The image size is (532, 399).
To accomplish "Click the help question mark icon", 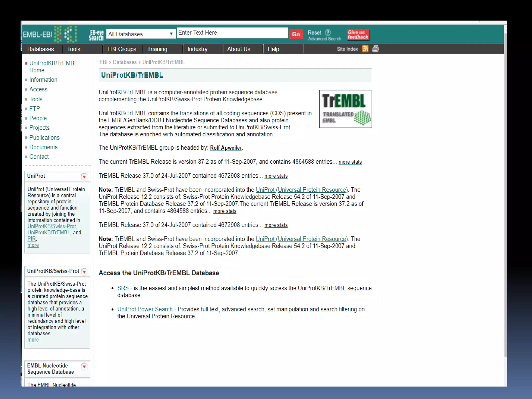I will 328,33.
